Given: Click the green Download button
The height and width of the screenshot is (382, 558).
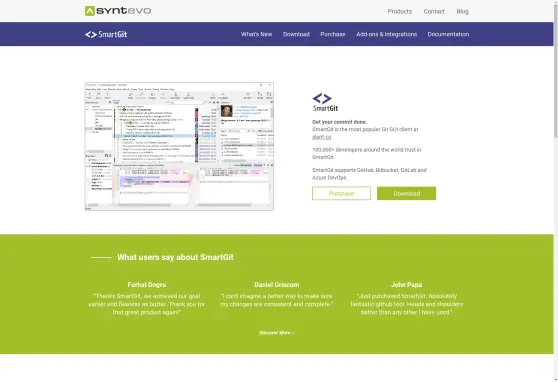Looking at the screenshot, I should pos(406,193).
